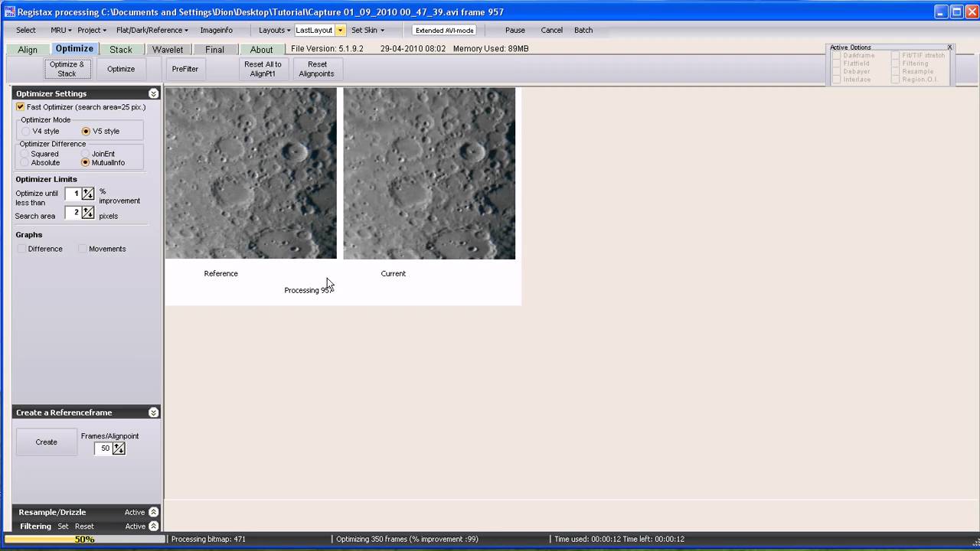980x551 pixels.
Task: Switch to the Align tab
Action: (28, 50)
